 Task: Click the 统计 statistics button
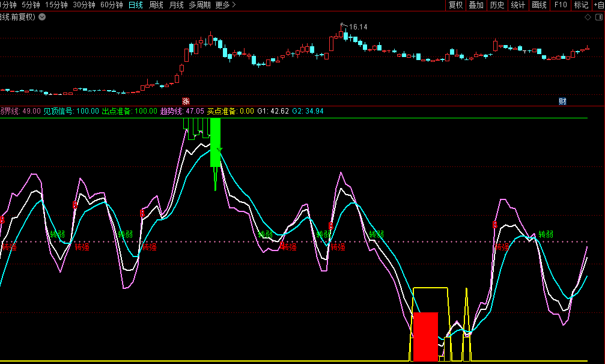click(518, 5)
